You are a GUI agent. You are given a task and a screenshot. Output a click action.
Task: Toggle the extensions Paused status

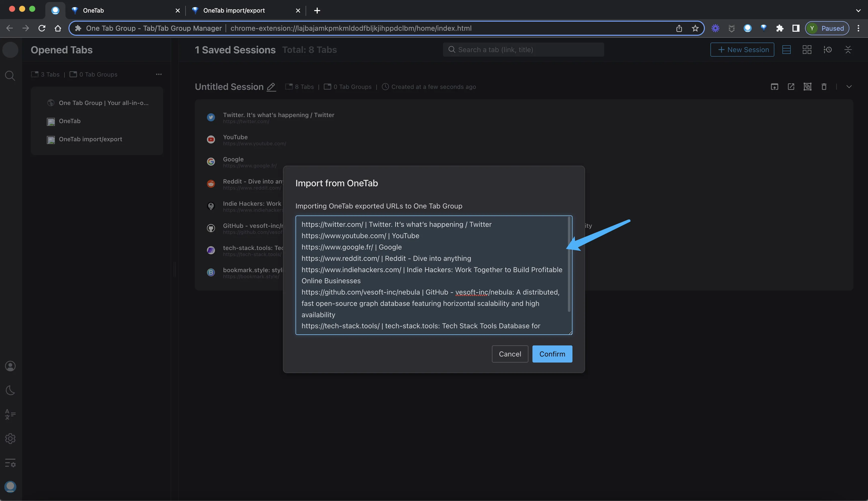click(x=827, y=28)
